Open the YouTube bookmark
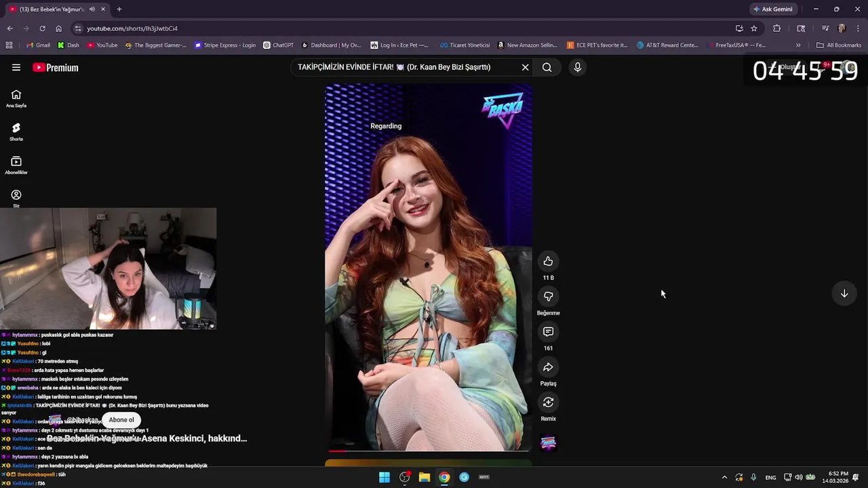Image resolution: width=868 pixels, height=488 pixels. (x=102, y=45)
